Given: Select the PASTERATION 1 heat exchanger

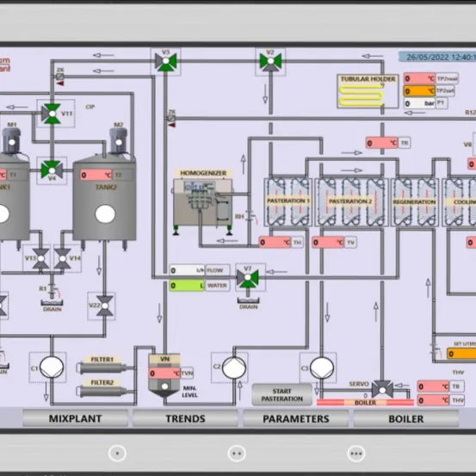Looking at the screenshot, I should (288, 202).
